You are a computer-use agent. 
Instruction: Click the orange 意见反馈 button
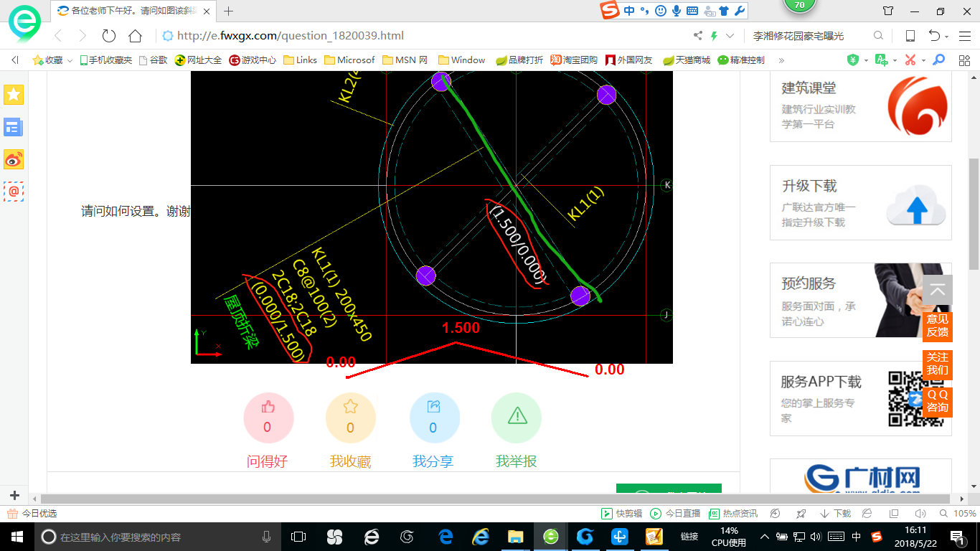pyautogui.click(x=938, y=326)
